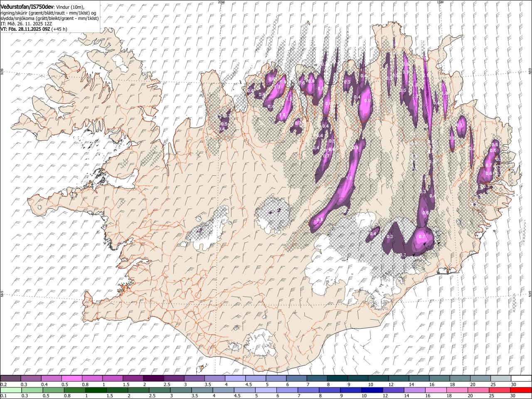Click the upper legend swatch starting at 3
Viewport: 532px width, 399px height.
click(x=194, y=378)
